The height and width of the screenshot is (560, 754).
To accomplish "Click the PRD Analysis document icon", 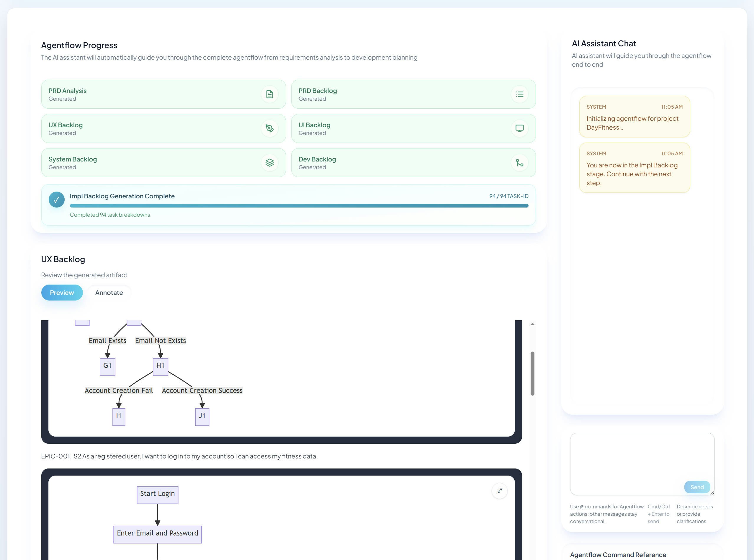I will [x=269, y=94].
